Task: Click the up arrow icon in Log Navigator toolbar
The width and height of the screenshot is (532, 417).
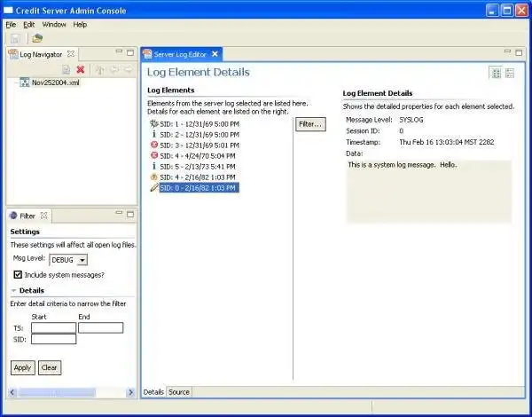Action: pyautogui.click(x=99, y=69)
